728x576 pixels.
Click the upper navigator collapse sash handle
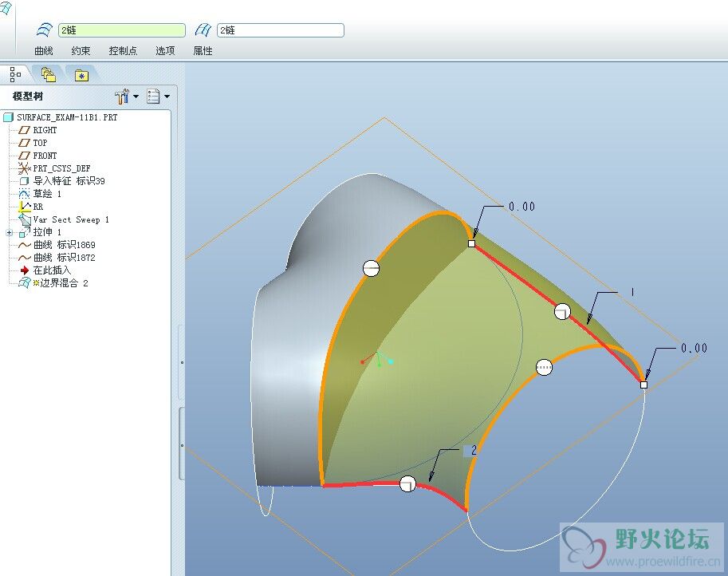(x=182, y=362)
